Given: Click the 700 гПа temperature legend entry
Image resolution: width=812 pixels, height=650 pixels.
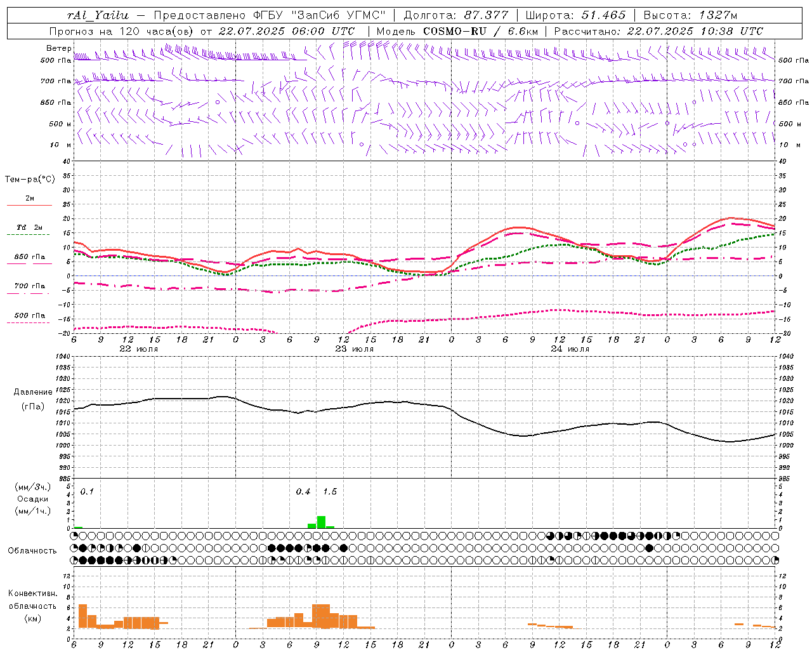Looking at the screenshot, I should pyautogui.click(x=29, y=286).
